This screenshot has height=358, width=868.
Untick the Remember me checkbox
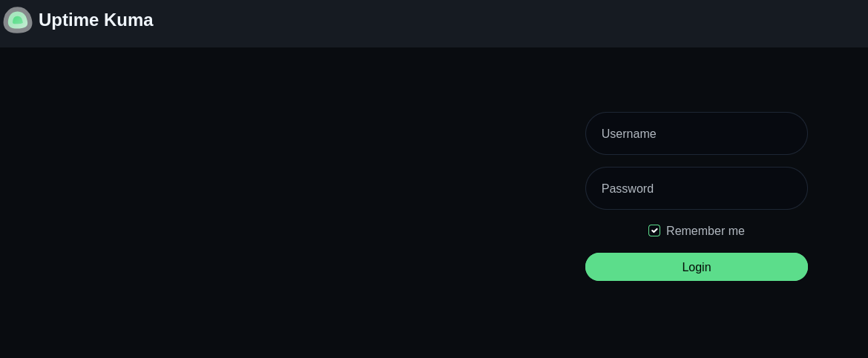(654, 231)
